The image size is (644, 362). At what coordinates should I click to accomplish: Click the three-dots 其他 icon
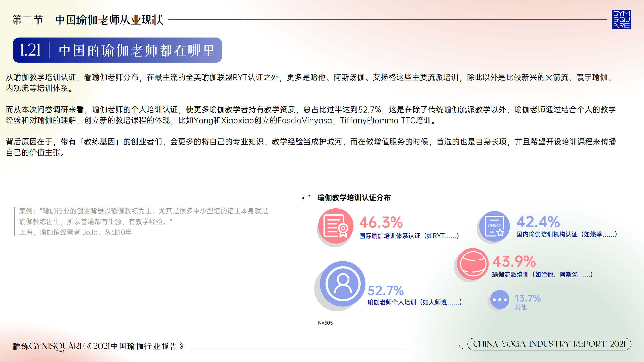coord(500,299)
